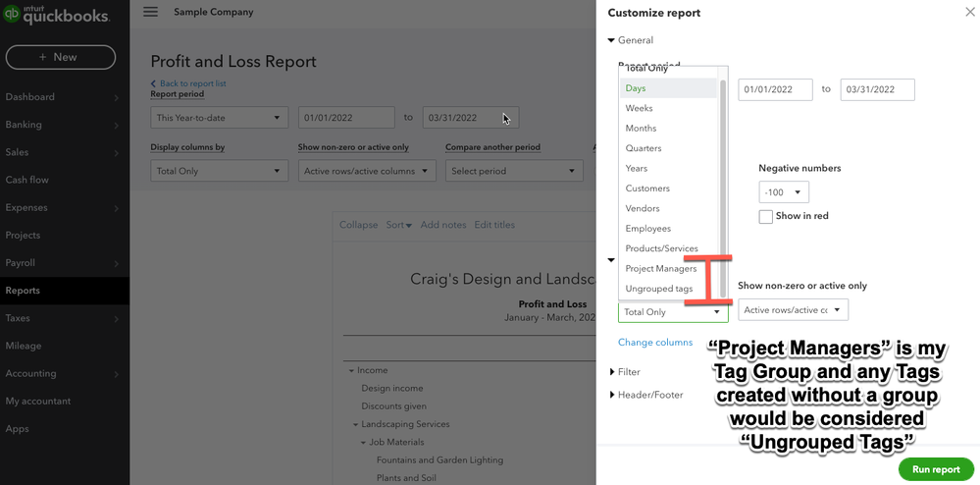Screen dimensions: 980x485
Task: Select Quarters option in the list
Action: click(644, 148)
